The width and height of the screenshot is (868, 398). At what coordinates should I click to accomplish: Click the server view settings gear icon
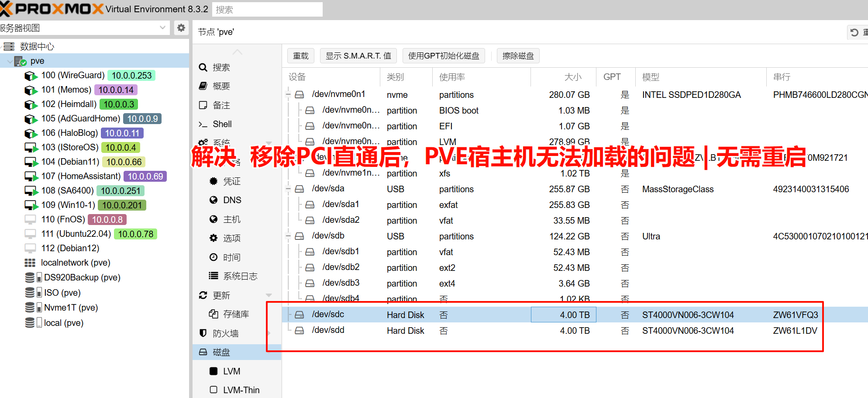point(181,28)
